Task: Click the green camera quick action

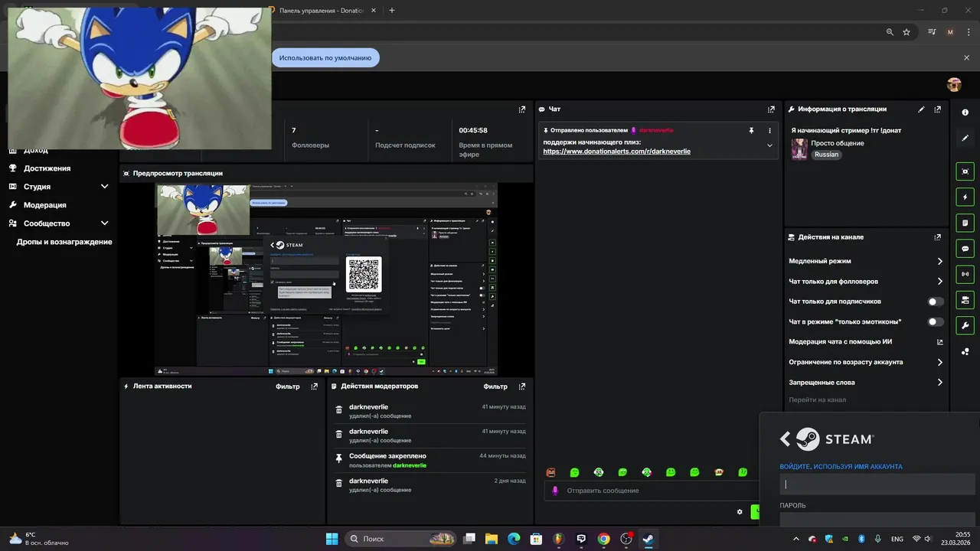Action: 965,299
